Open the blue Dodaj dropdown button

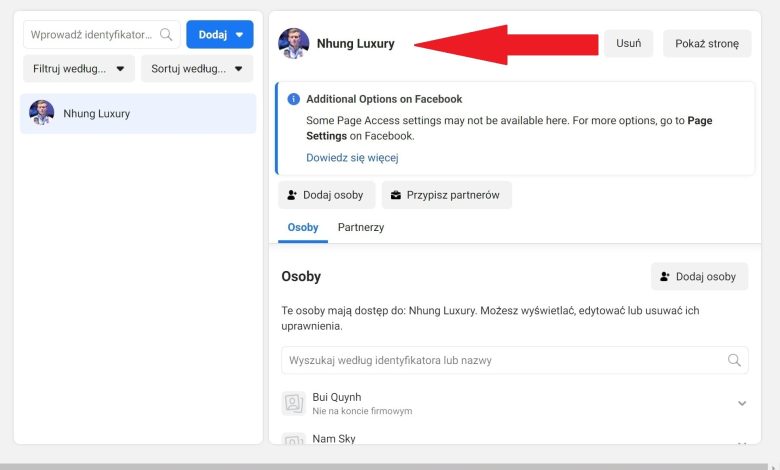pyautogui.click(x=220, y=34)
